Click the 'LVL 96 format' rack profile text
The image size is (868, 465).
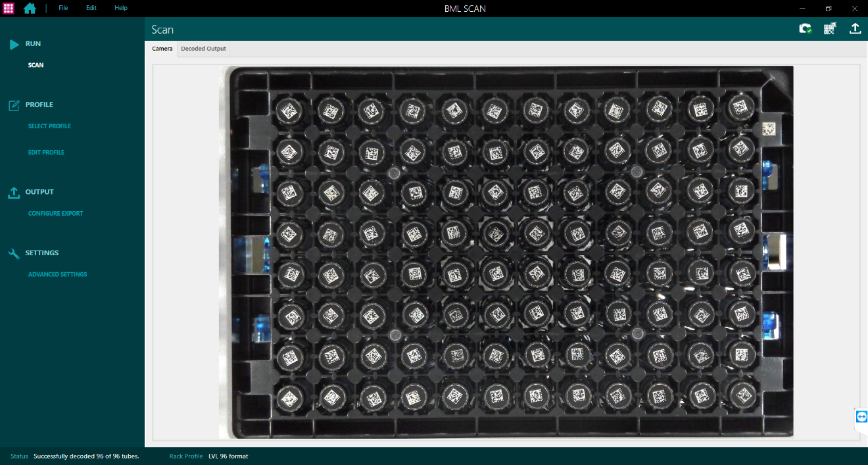228,456
